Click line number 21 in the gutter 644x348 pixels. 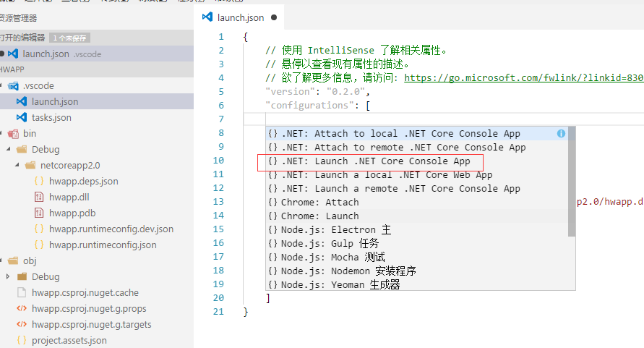tap(218, 312)
